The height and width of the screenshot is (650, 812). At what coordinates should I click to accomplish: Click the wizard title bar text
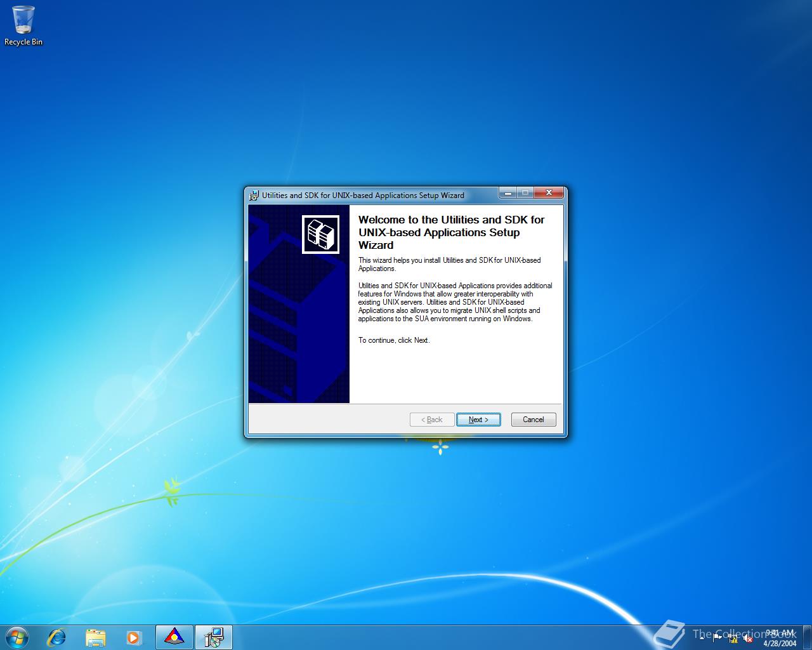363,196
